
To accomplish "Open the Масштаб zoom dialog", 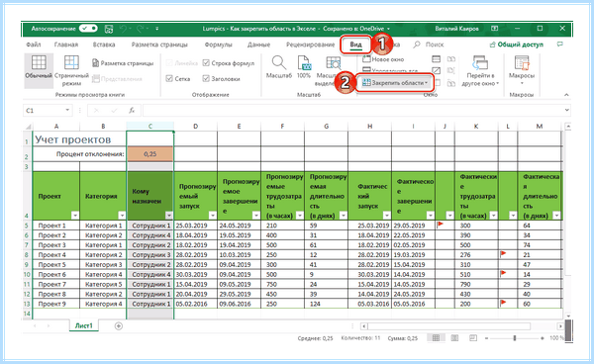I will click(279, 67).
